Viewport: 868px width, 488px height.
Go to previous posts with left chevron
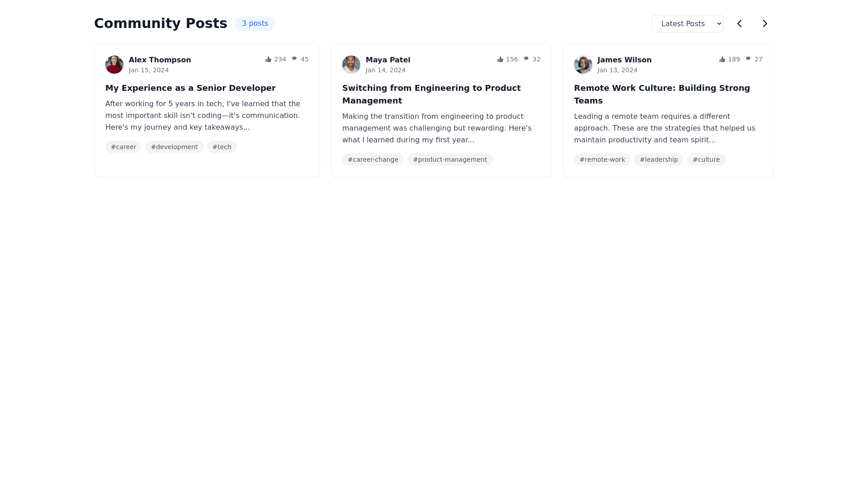[740, 23]
